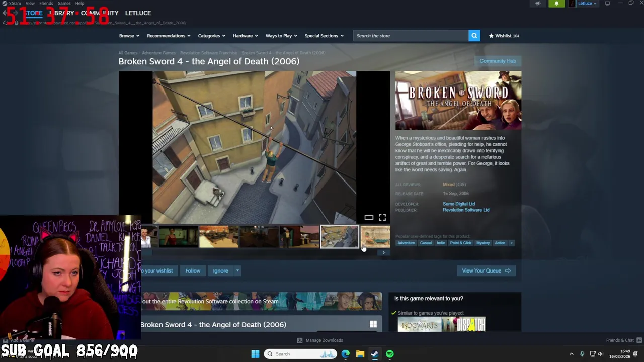
Task: Toggle theater mode on the screenshot viewer
Action: [369, 217]
